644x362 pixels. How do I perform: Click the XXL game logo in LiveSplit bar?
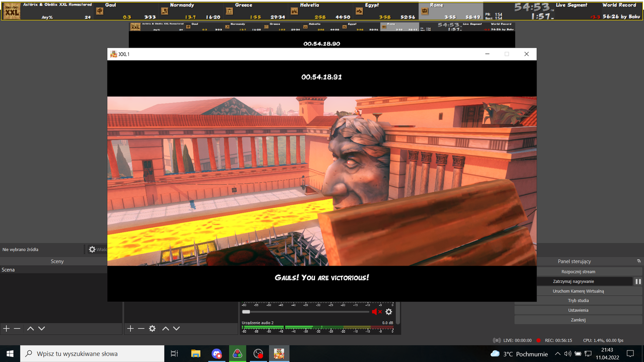click(12, 11)
